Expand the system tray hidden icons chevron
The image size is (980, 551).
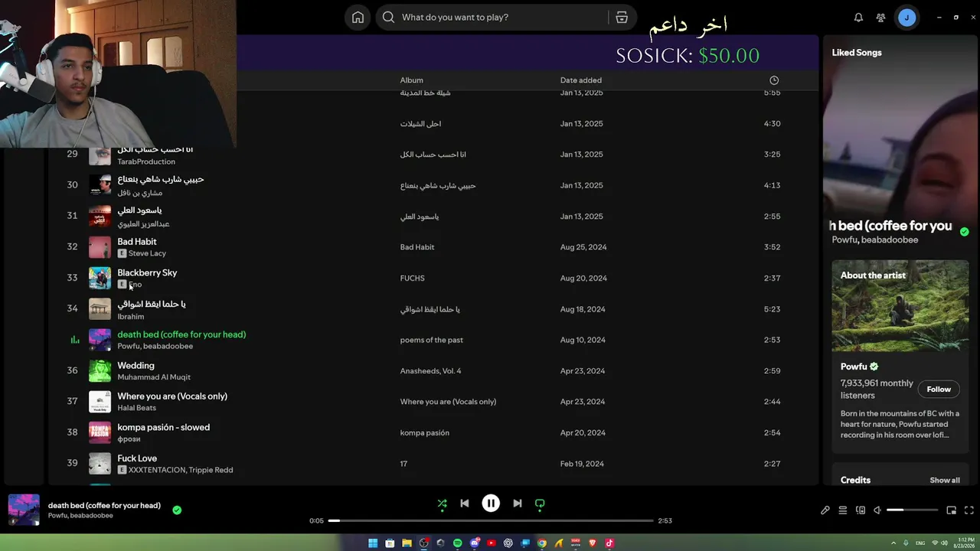[893, 543]
